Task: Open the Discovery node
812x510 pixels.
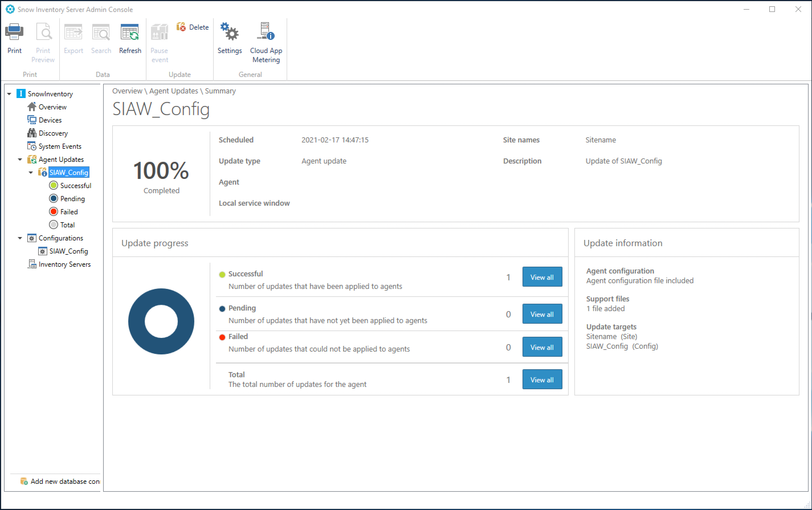Action: (x=48, y=133)
